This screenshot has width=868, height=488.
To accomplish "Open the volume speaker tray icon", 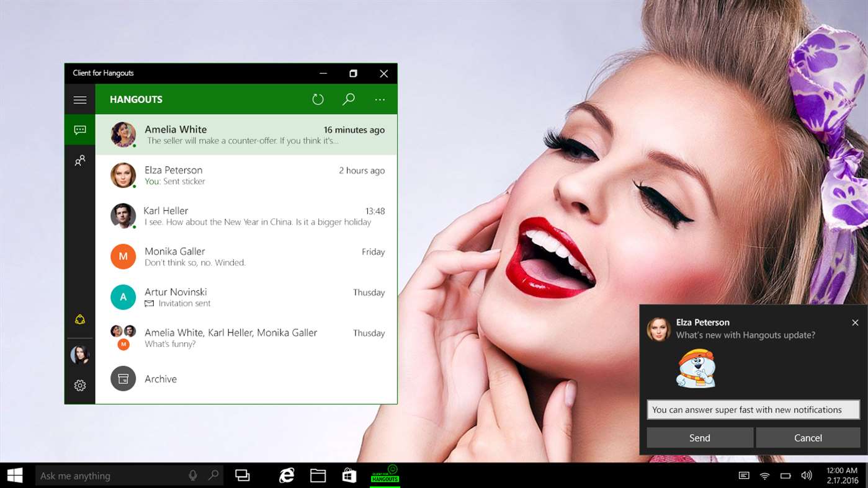I will [x=807, y=476].
